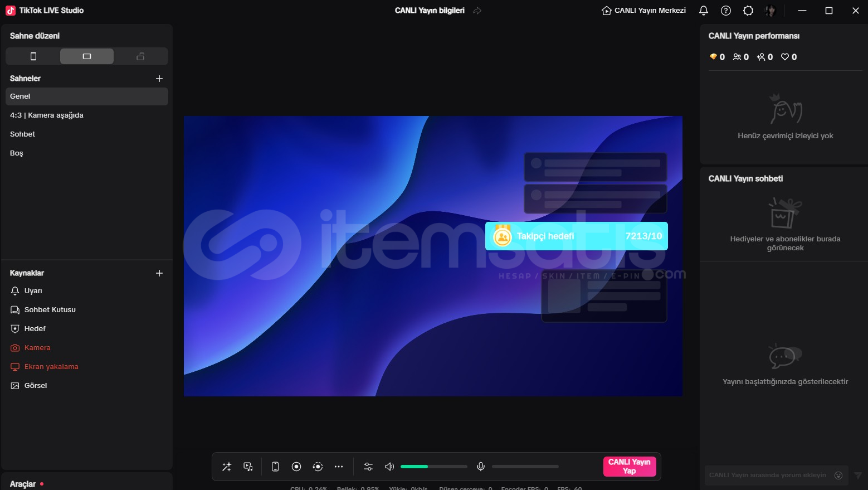Select the Genel scene
868x490 pixels.
[87, 96]
